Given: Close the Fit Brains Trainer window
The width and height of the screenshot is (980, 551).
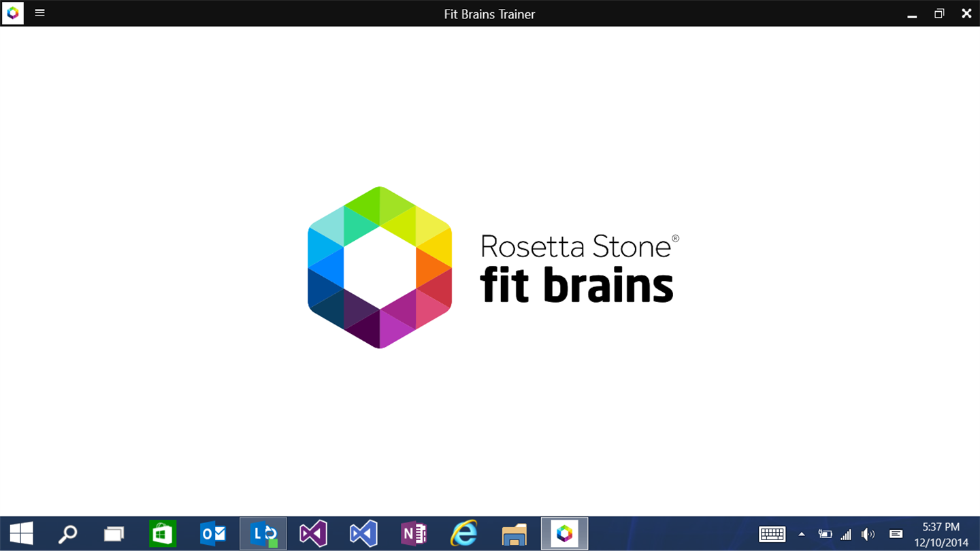Looking at the screenshot, I should 966,14.
